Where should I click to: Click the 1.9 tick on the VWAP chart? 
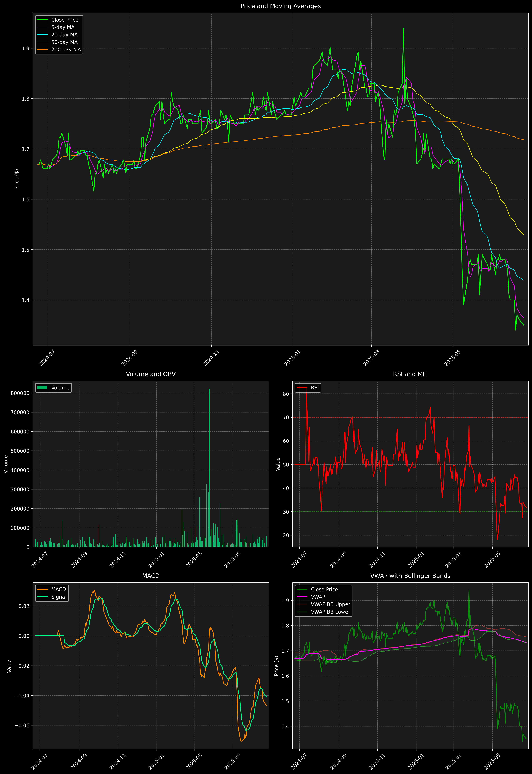[285, 600]
